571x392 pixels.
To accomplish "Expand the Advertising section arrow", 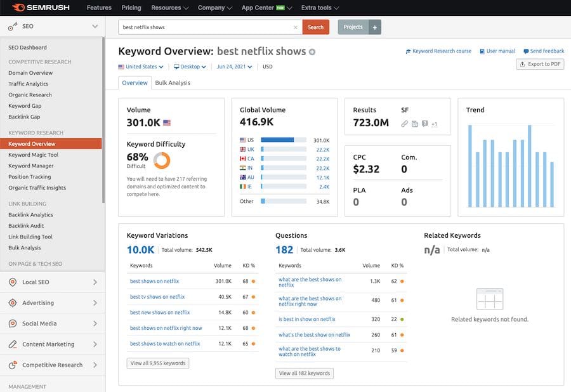I will click(95, 303).
